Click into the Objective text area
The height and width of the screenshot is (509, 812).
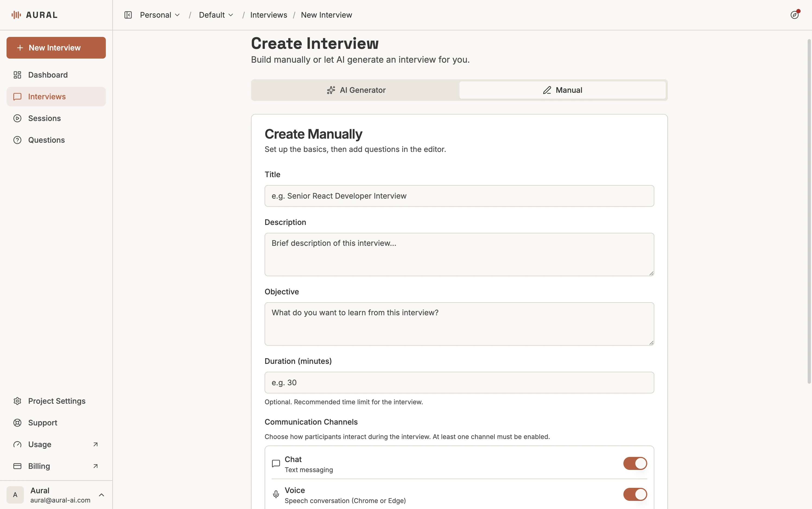pos(459,324)
